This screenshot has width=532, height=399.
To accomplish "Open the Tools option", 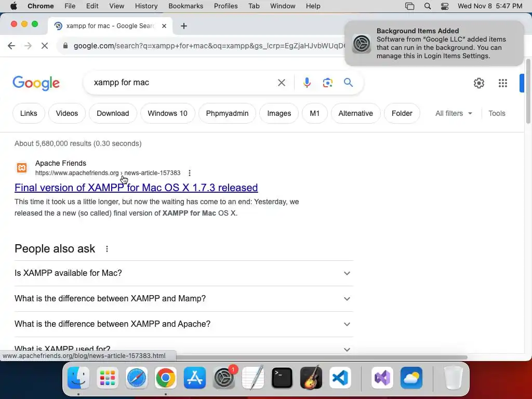I will click(x=497, y=113).
